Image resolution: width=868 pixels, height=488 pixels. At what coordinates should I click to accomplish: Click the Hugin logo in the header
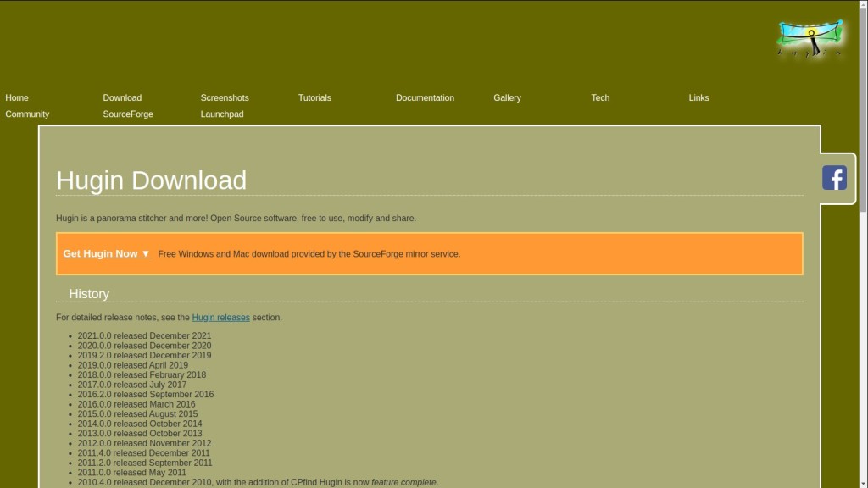click(810, 39)
